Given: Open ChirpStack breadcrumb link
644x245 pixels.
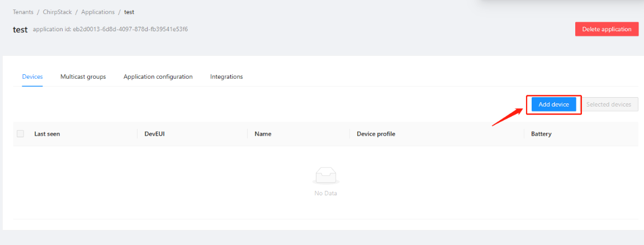Looking at the screenshot, I should [57, 12].
